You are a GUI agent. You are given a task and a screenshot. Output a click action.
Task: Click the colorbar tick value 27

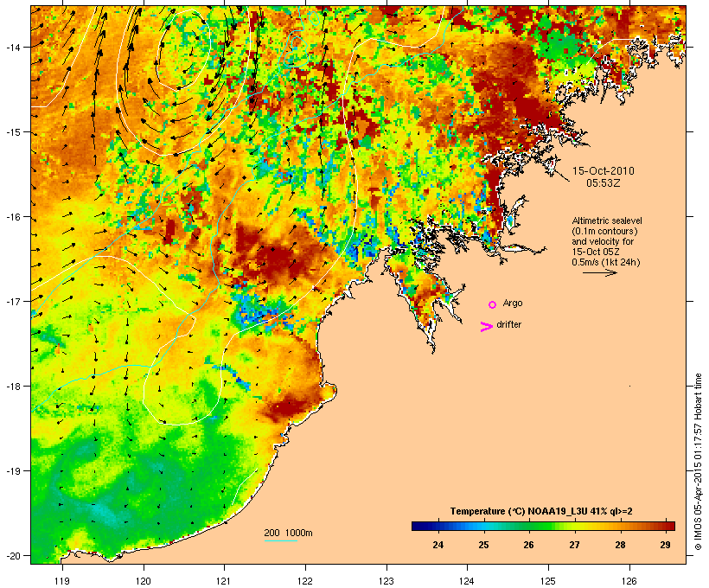[x=574, y=545]
